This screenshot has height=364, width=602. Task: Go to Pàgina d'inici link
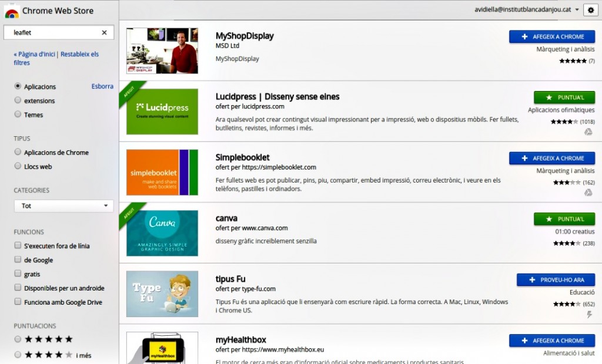(x=35, y=54)
